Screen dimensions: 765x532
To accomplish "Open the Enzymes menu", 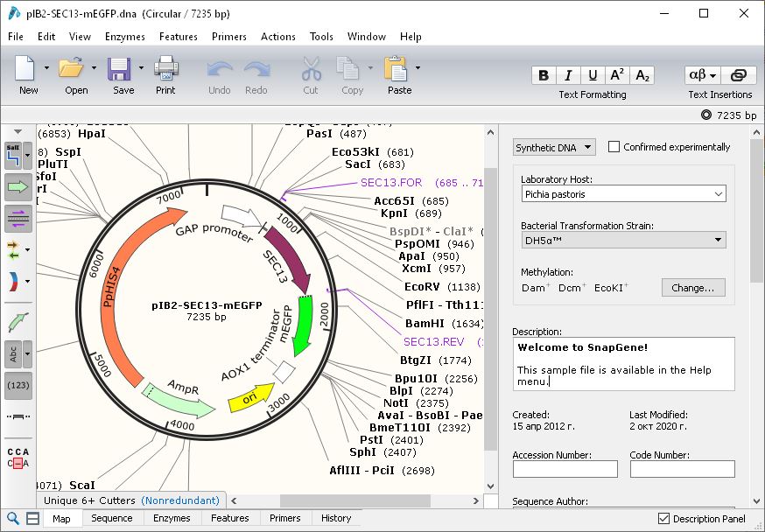I will point(124,37).
